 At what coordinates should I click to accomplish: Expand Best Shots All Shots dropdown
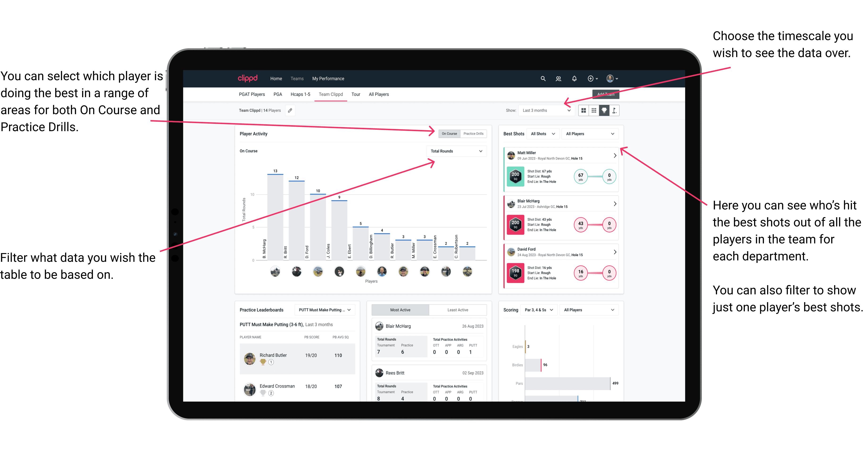pos(543,134)
